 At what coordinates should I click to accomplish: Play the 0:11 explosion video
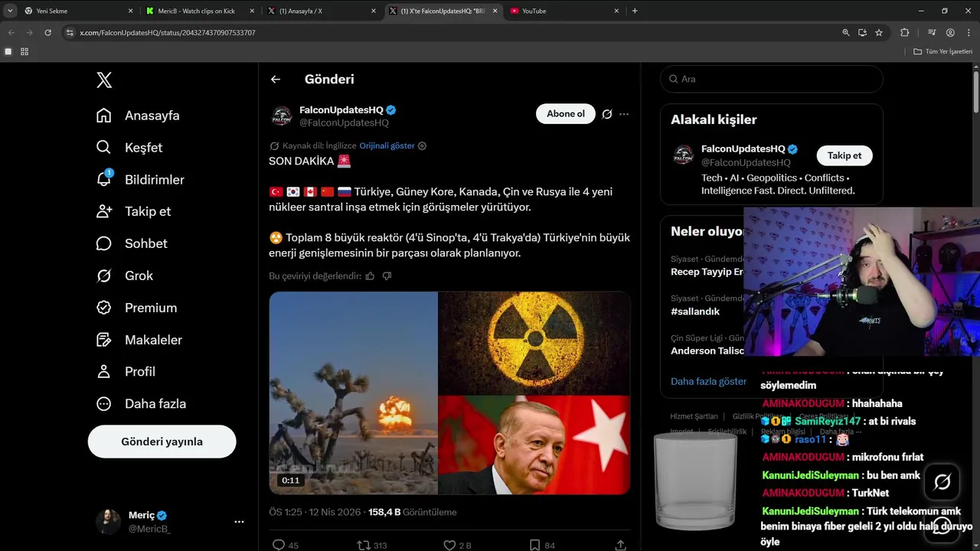tap(354, 393)
